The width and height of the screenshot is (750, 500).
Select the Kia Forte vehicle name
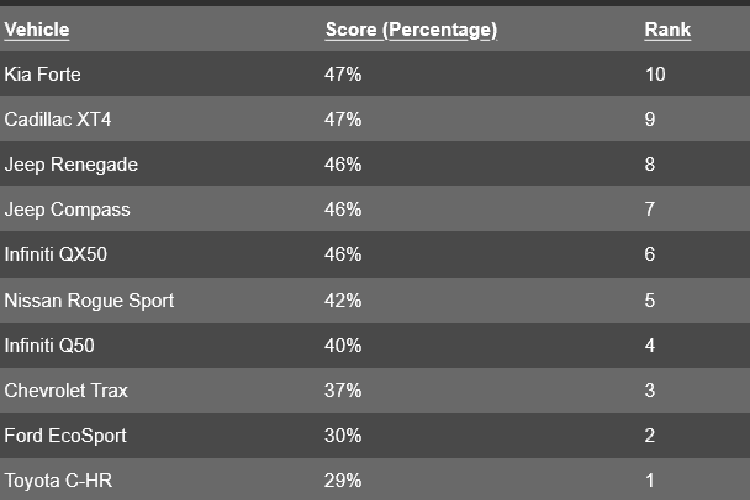43,75
